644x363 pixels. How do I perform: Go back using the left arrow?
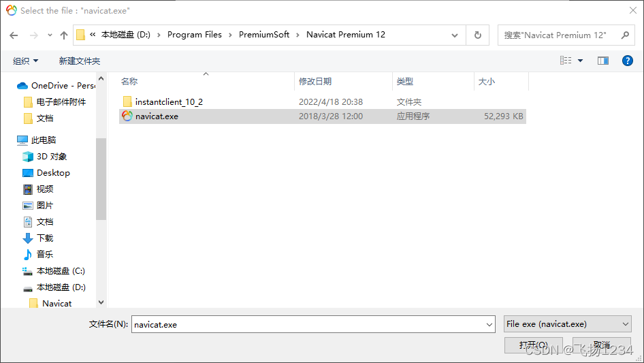(x=14, y=35)
